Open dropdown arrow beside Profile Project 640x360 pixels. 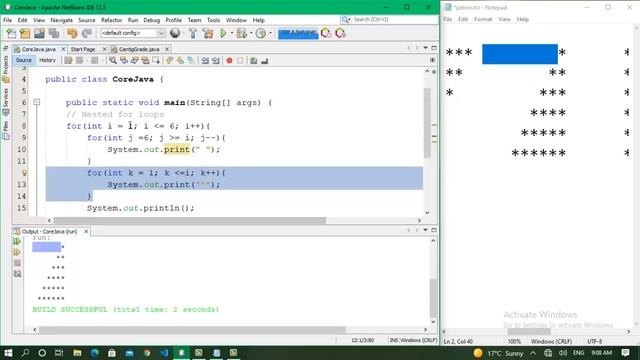(x=270, y=33)
